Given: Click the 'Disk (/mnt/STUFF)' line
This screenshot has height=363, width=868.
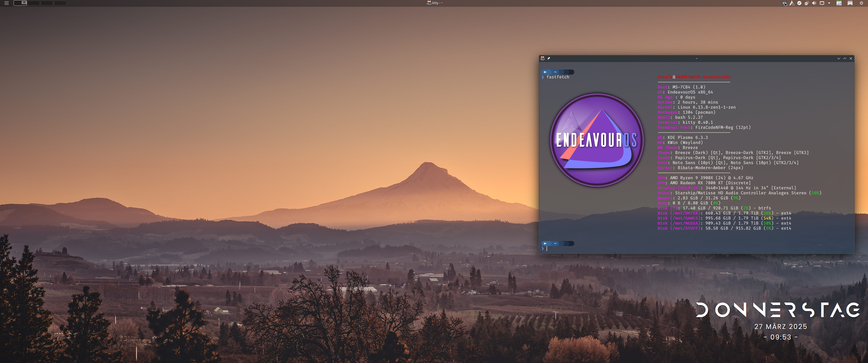Looking at the screenshot, I should click(x=724, y=229).
